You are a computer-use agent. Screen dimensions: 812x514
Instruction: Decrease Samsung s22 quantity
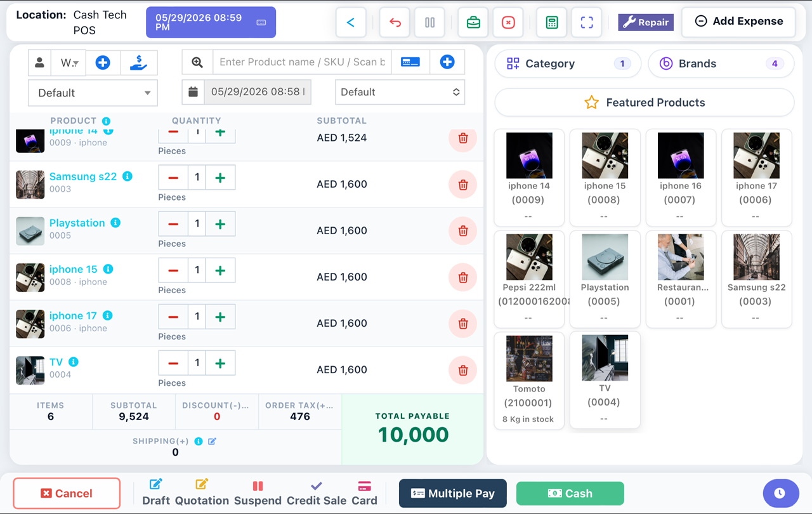[x=173, y=178]
